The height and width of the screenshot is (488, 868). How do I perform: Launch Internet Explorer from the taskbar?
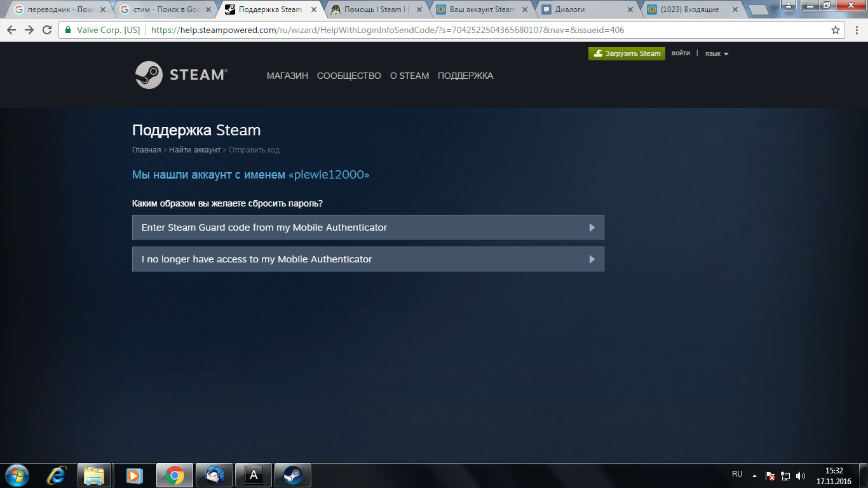[x=57, y=475]
